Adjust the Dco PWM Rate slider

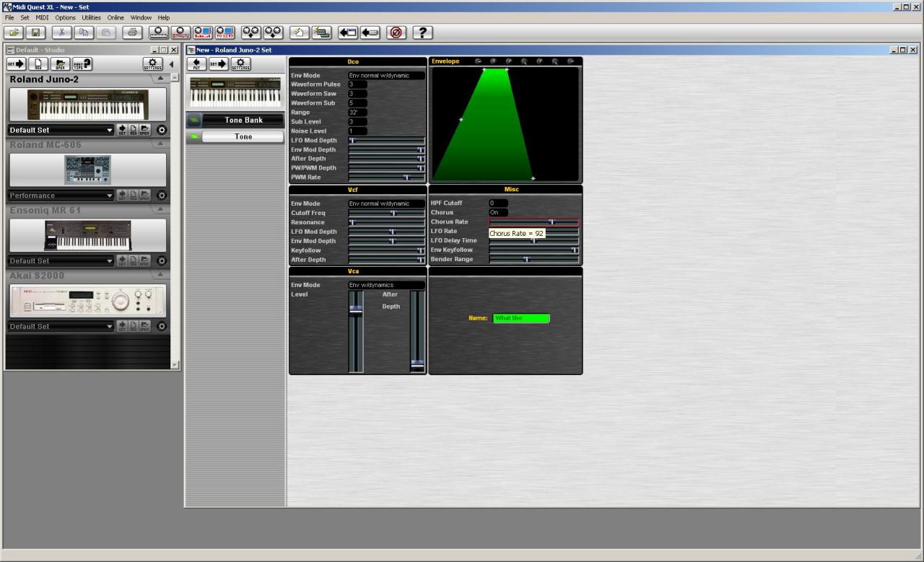coord(387,177)
